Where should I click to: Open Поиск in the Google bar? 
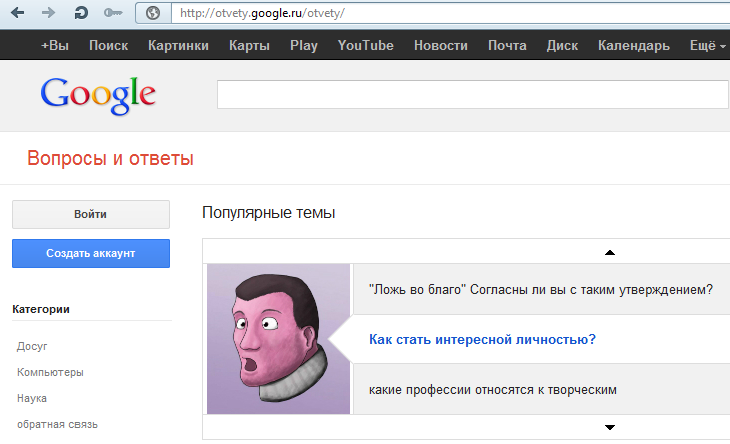108,46
